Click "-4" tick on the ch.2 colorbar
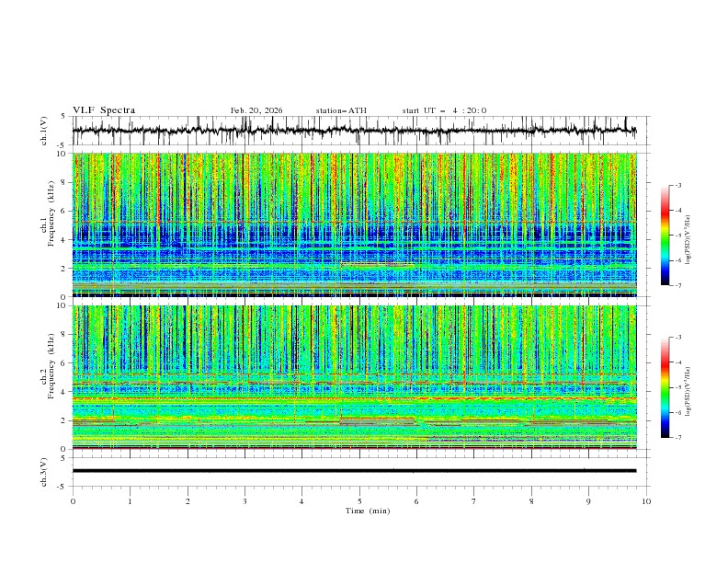728x563 pixels. point(677,362)
